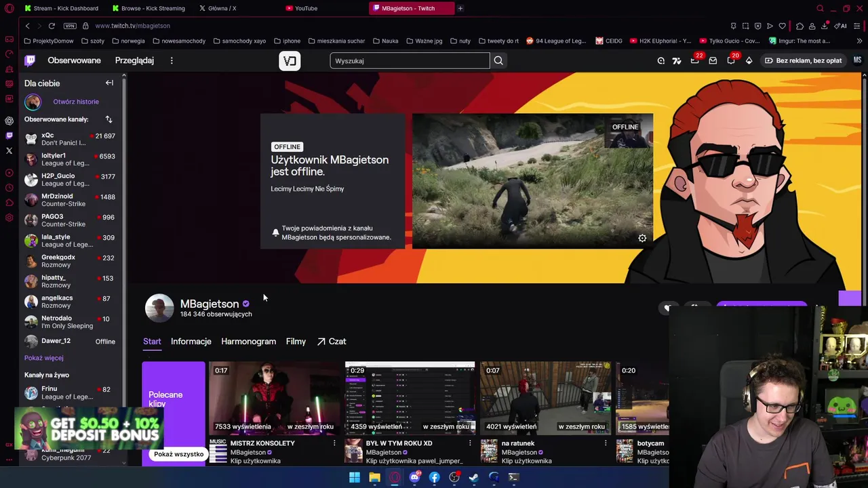868x488 pixels.
Task: Open options for BYŁ W TYM ROKU XD clip
Action: click(x=469, y=443)
